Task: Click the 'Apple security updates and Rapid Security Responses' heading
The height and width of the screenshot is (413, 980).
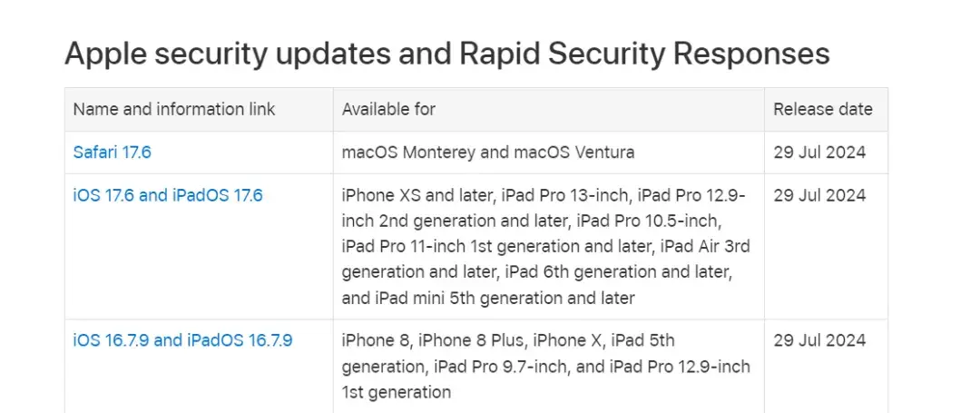Action: tap(446, 54)
